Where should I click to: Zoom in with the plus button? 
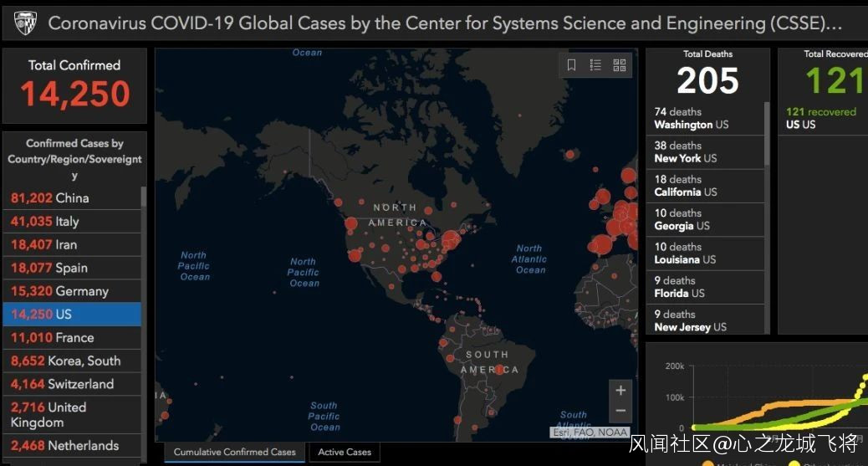(620, 390)
